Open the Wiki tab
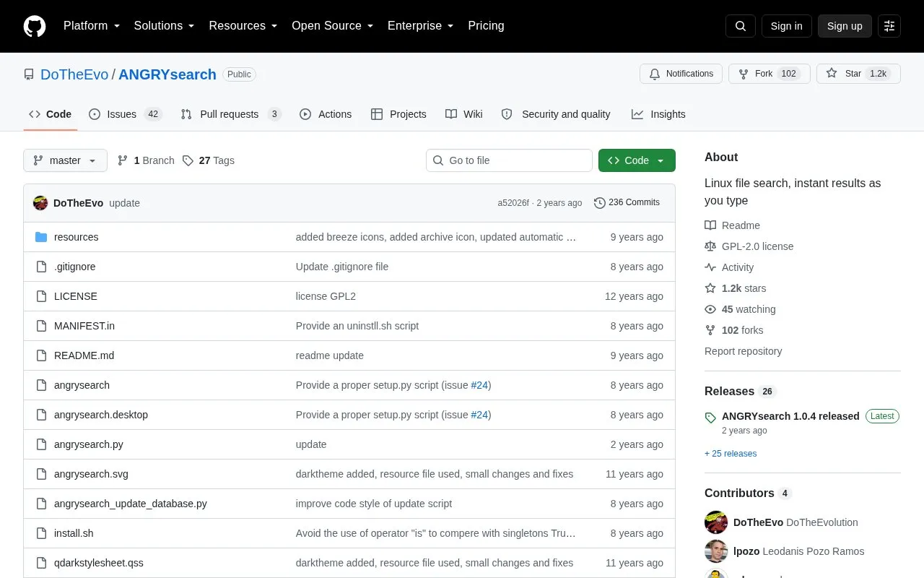Image resolution: width=924 pixels, height=578 pixels. click(464, 114)
